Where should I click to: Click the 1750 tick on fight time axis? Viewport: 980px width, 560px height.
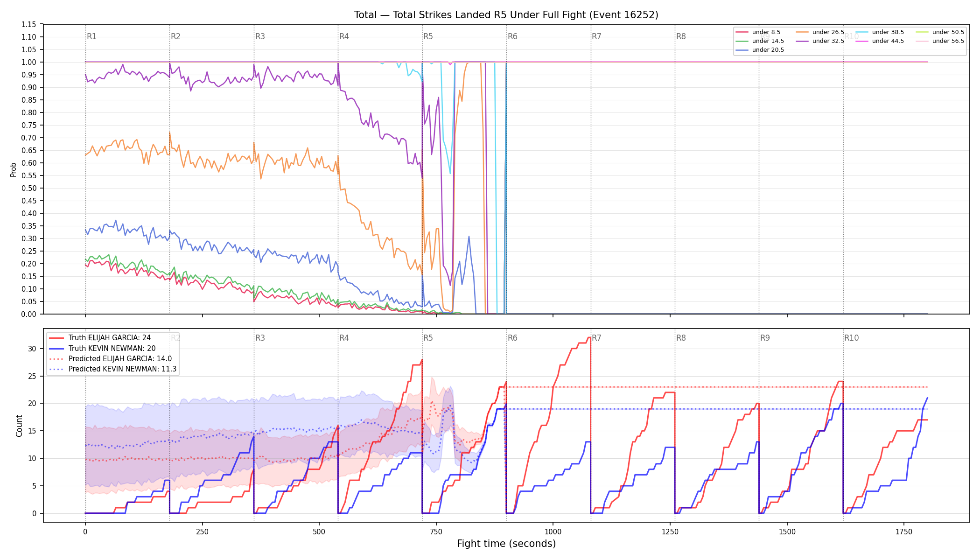[904, 532]
